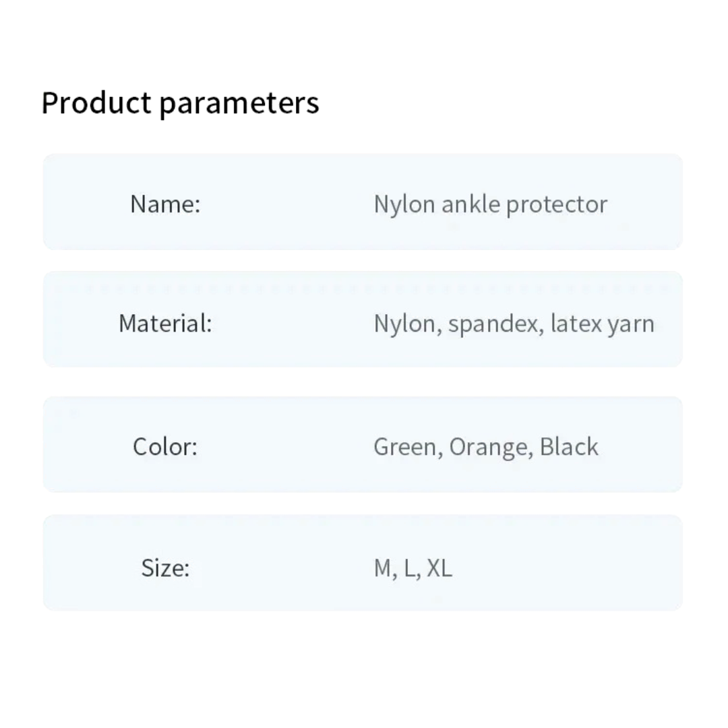The width and height of the screenshot is (728, 728).
Task: Click the word Green in colors
Action: [405, 447]
